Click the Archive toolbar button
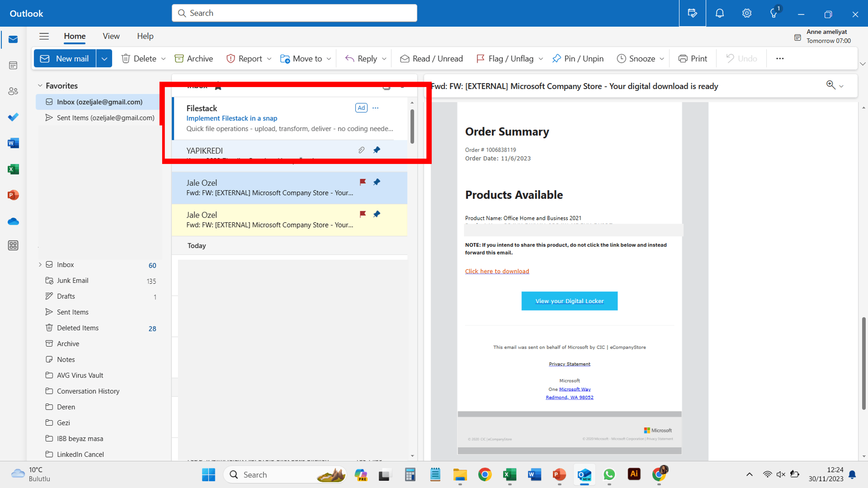This screenshot has height=488, width=868. click(194, 59)
